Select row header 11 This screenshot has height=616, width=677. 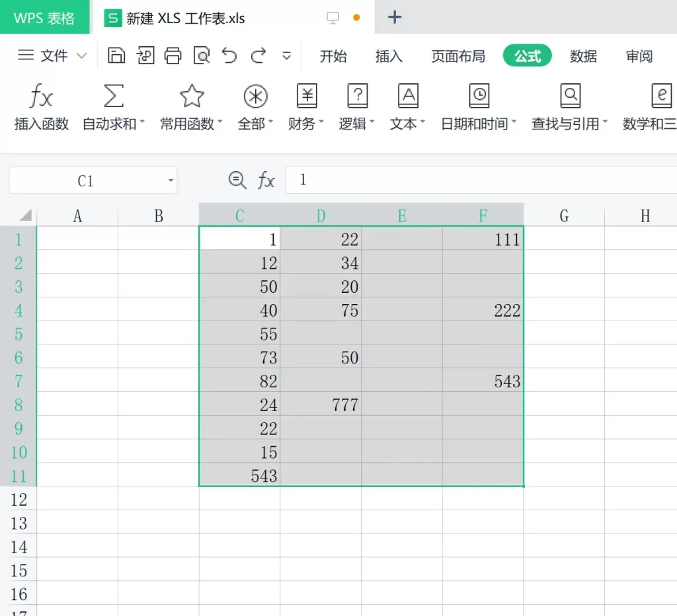point(19,475)
